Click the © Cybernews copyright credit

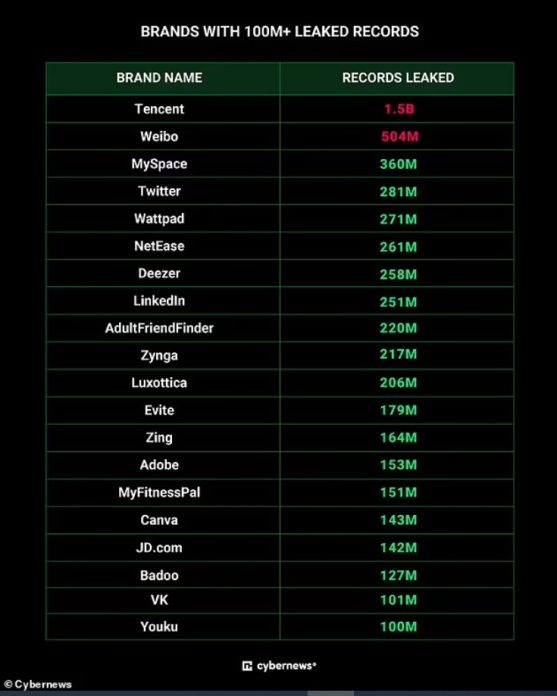[38, 684]
